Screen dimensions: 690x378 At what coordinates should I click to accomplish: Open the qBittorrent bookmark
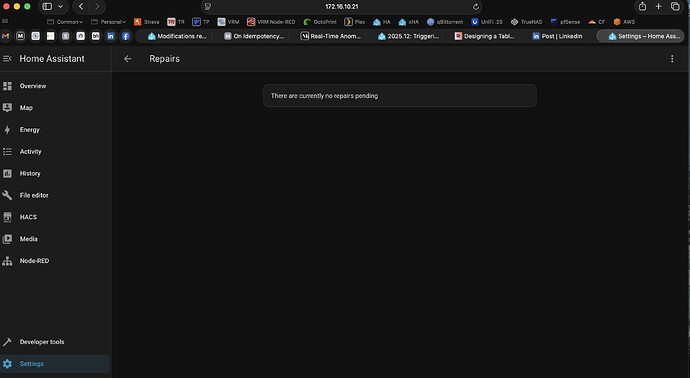point(445,22)
